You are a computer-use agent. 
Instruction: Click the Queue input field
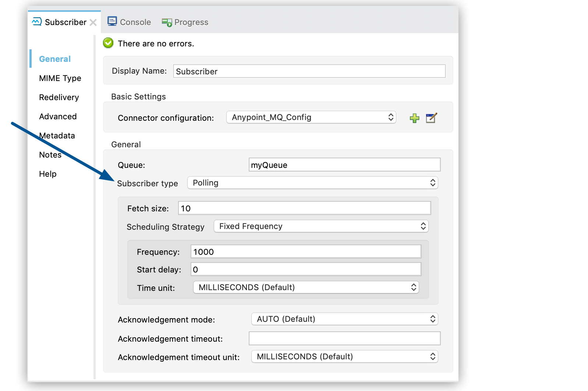344,165
